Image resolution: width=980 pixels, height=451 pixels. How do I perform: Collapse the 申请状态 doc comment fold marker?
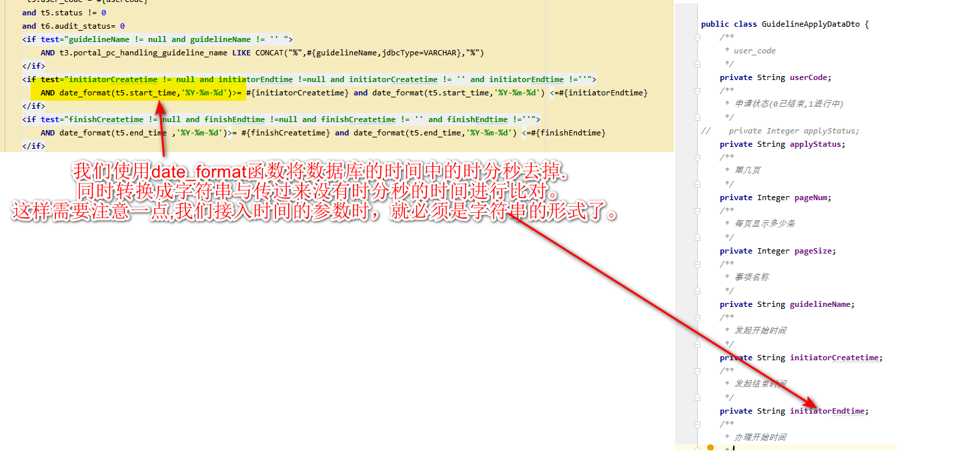[x=697, y=91]
